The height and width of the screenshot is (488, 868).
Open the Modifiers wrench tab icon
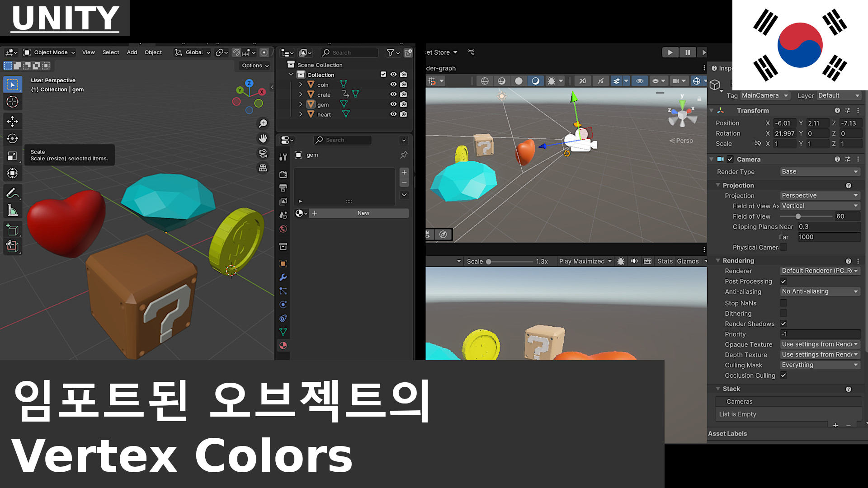point(283,277)
